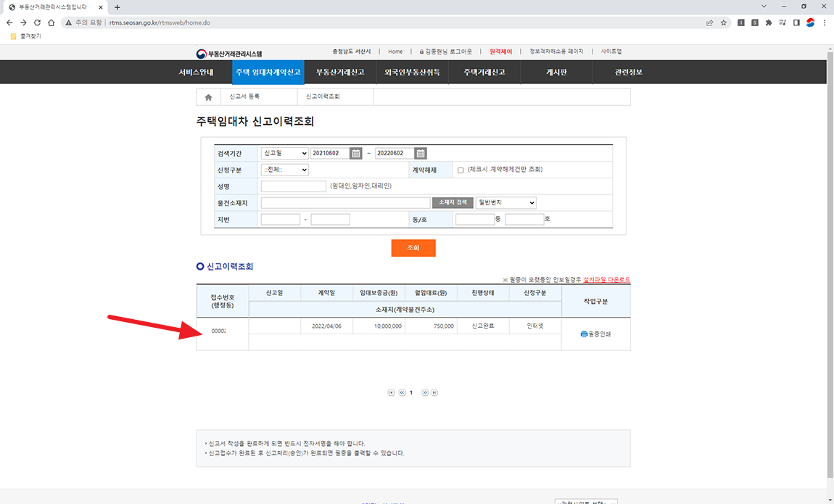Click the start date field 20210602
The width and height of the screenshot is (834, 504).
[330, 153]
